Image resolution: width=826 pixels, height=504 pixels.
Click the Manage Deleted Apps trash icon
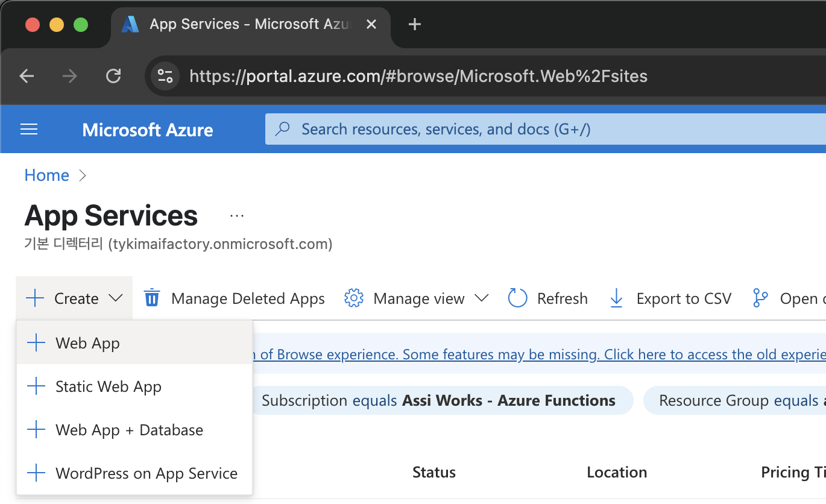(x=152, y=298)
